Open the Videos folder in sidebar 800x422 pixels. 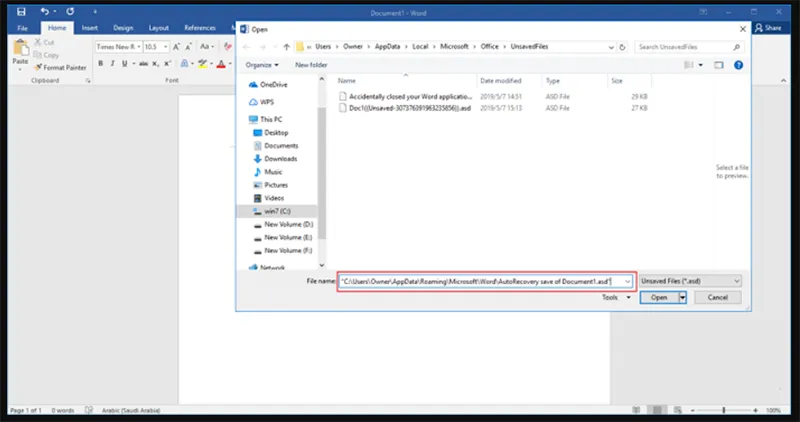coord(269,198)
